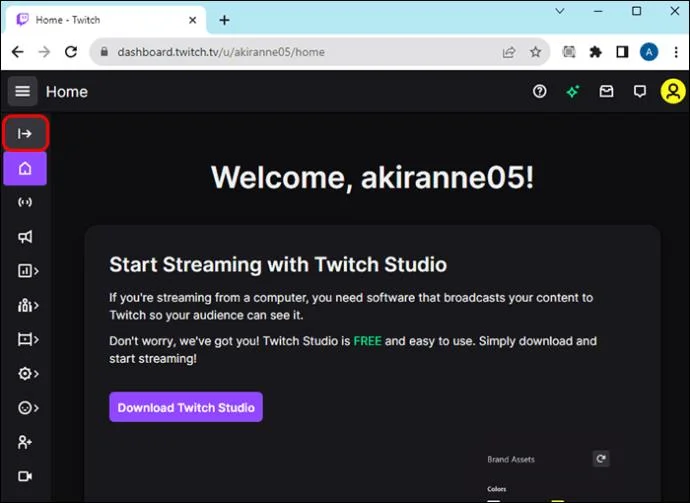View site info via padlock icon
Screen dimensions: 690x503
tap(104, 52)
